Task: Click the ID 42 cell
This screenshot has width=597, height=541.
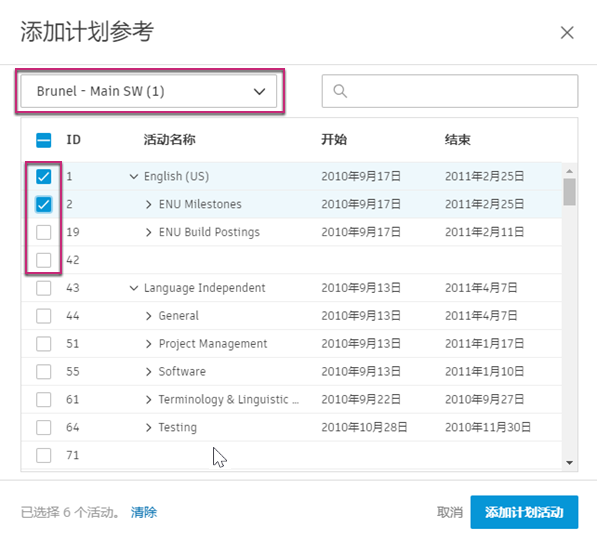Action: 73,260
